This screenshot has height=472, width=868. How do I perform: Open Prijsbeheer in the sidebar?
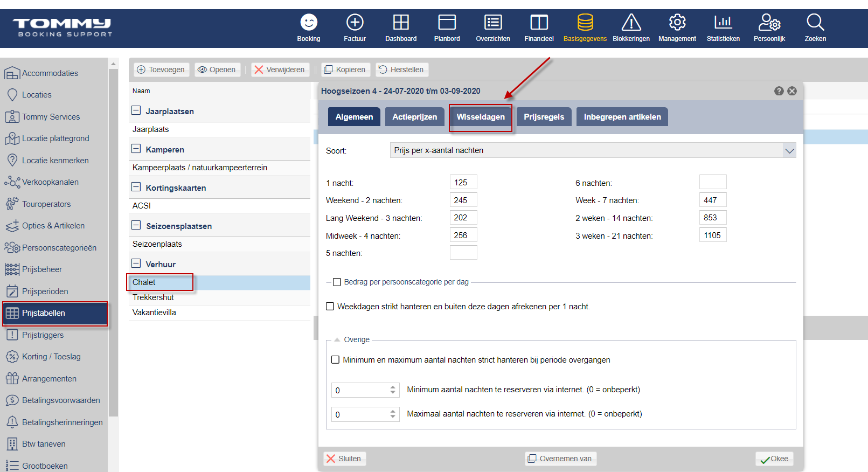pyautogui.click(x=41, y=269)
